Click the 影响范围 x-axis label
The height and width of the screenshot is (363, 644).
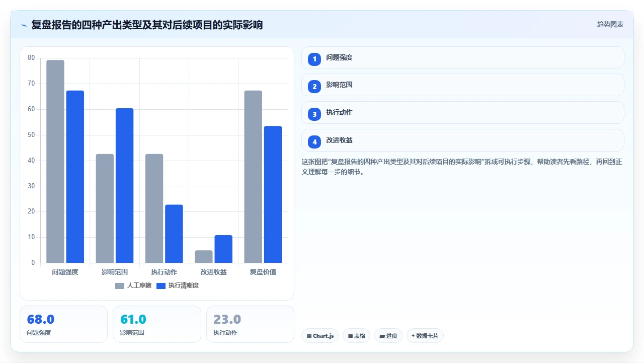114,272
